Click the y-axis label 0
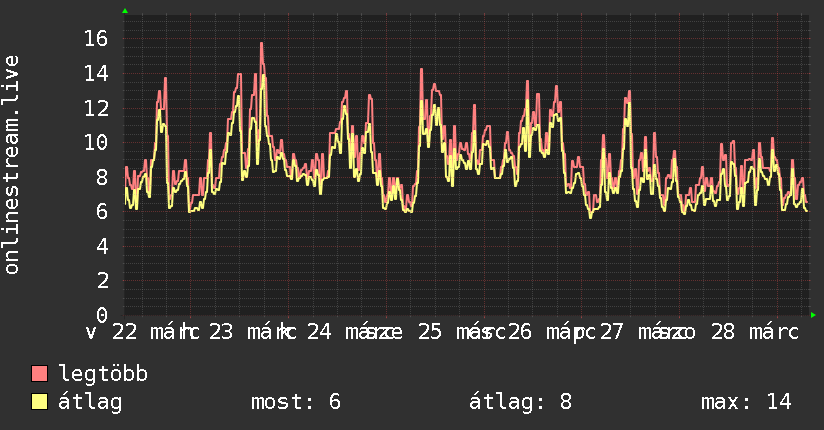This screenshot has height=430, width=824. pyautogui.click(x=102, y=315)
